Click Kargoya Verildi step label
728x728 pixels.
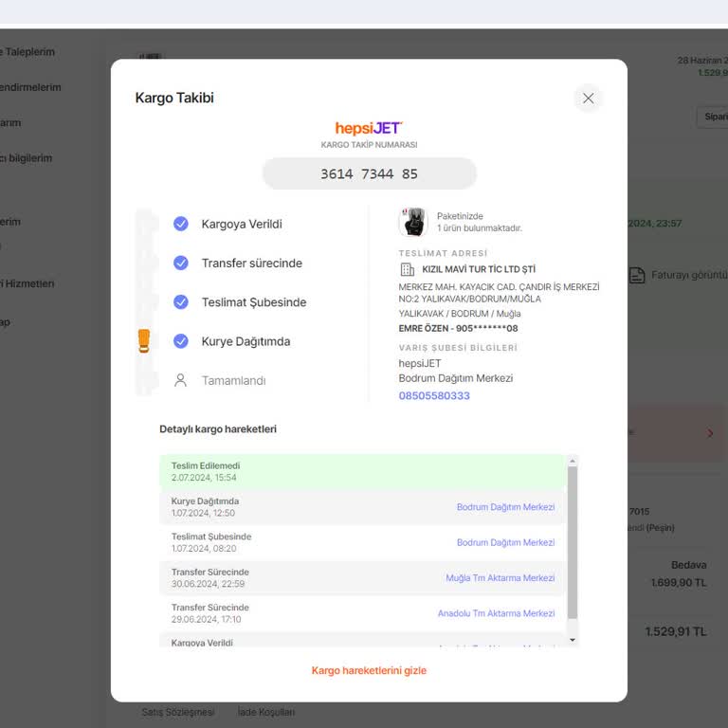(242, 224)
